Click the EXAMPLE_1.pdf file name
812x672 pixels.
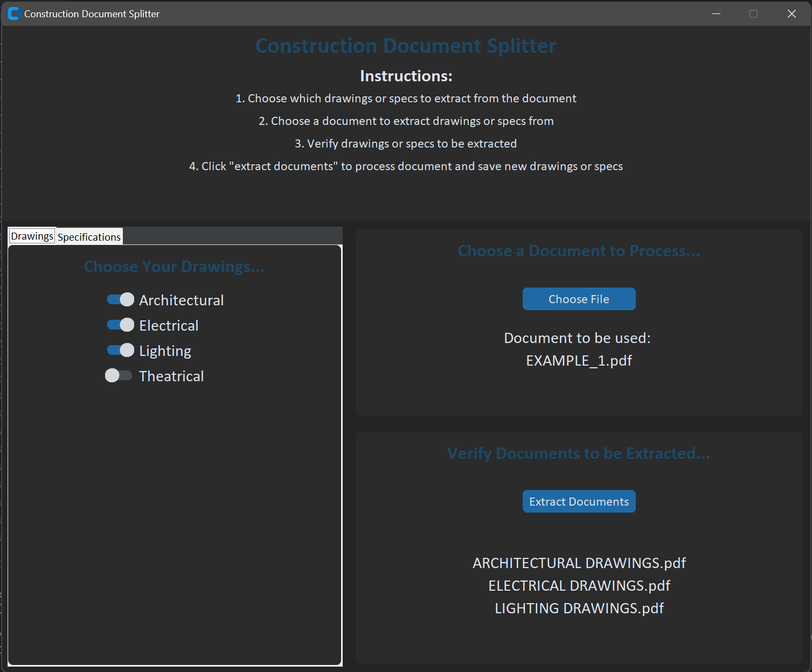[579, 361]
